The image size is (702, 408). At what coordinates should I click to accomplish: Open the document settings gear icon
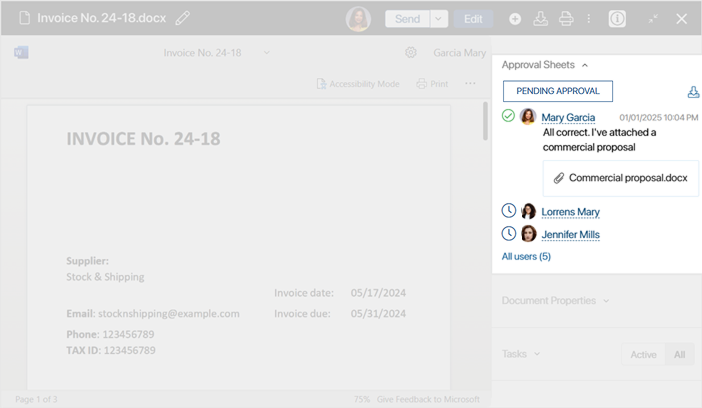[411, 53]
